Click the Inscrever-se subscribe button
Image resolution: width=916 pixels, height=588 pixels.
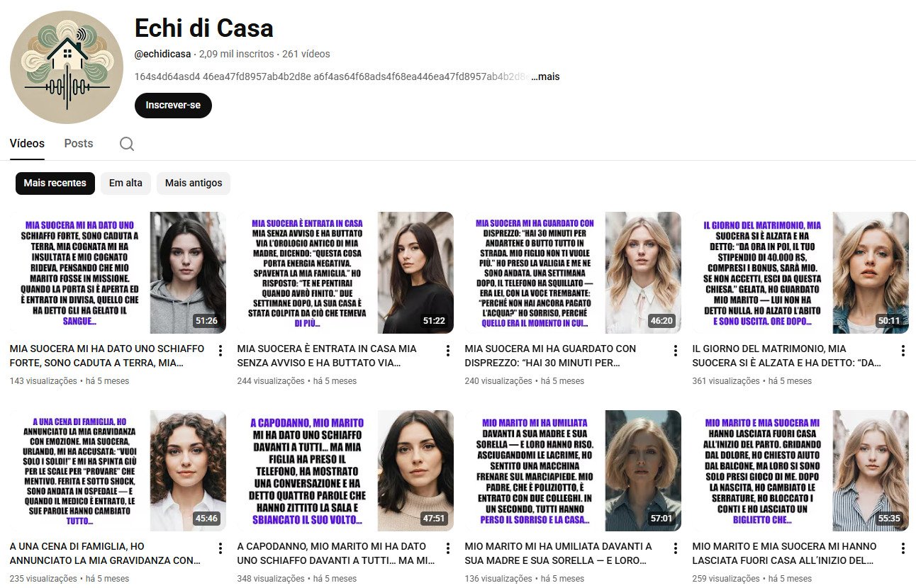click(x=173, y=105)
